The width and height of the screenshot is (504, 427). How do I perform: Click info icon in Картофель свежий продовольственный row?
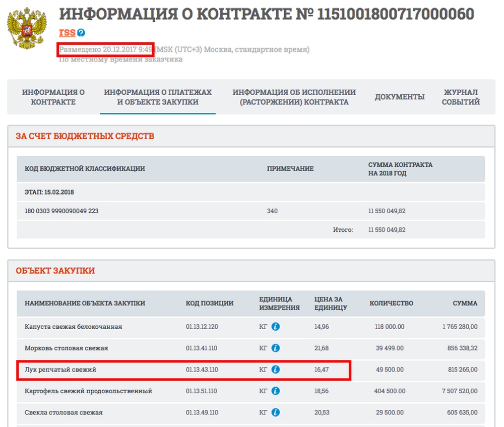click(x=276, y=391)
